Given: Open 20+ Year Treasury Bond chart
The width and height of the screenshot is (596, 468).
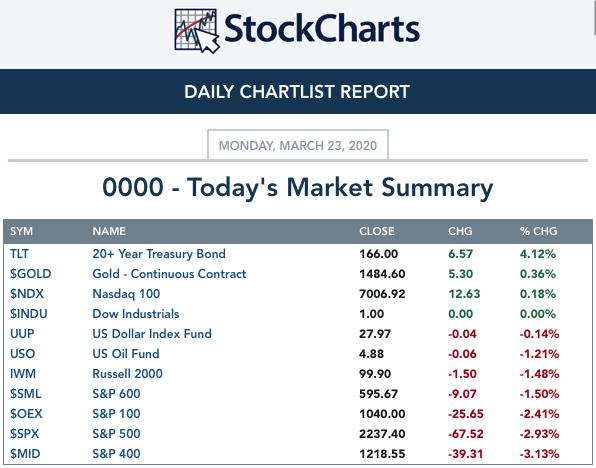Looking at the screenshot, I should point(159,254).
